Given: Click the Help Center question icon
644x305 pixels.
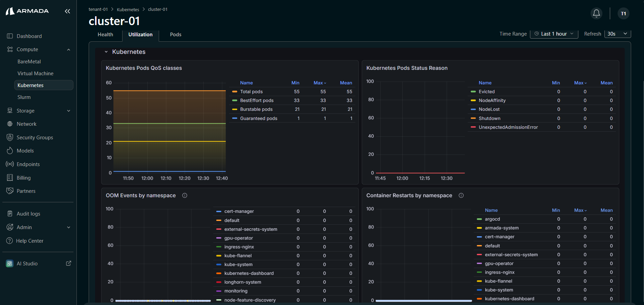Looking at the screenshot, I should point(9,241).
